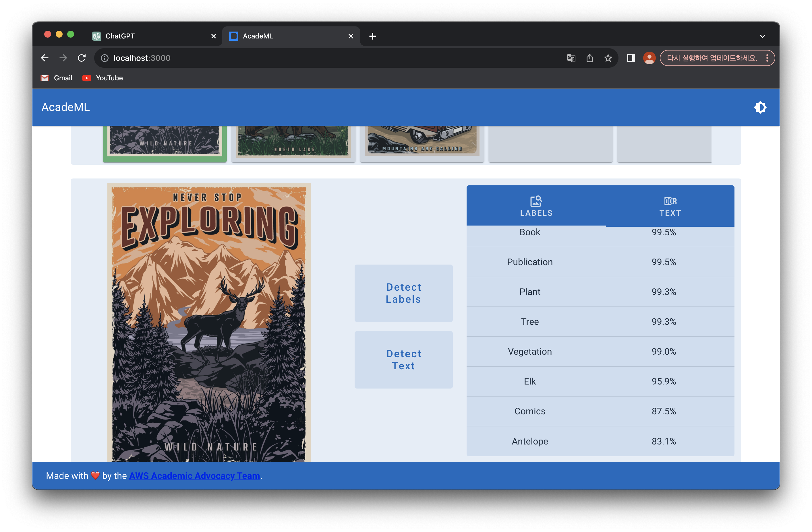The image size is (812, 532).
Task: Click the 95.9% confidence value
Action: pos(664,381)
